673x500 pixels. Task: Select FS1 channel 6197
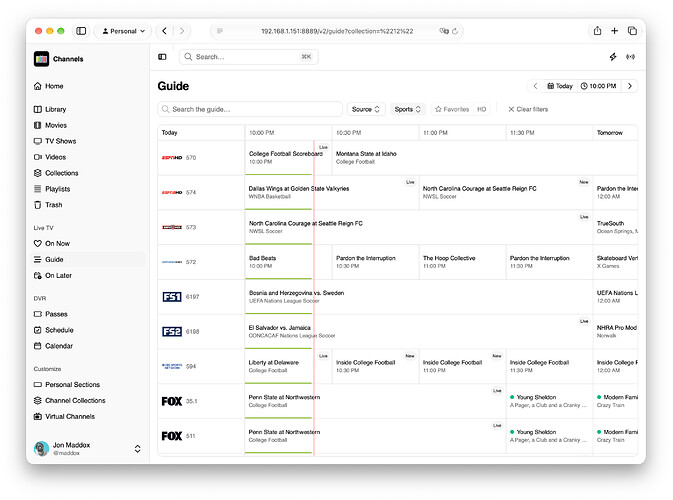(201, 297)
